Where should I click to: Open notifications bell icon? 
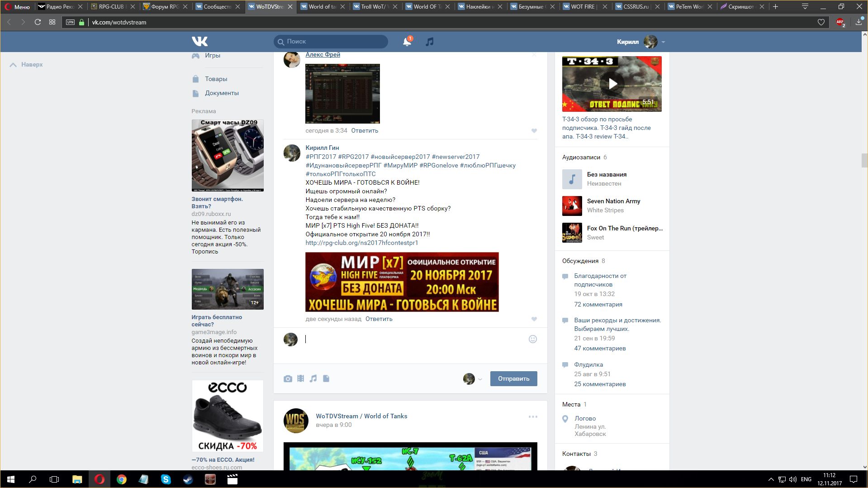coord(407,42)
